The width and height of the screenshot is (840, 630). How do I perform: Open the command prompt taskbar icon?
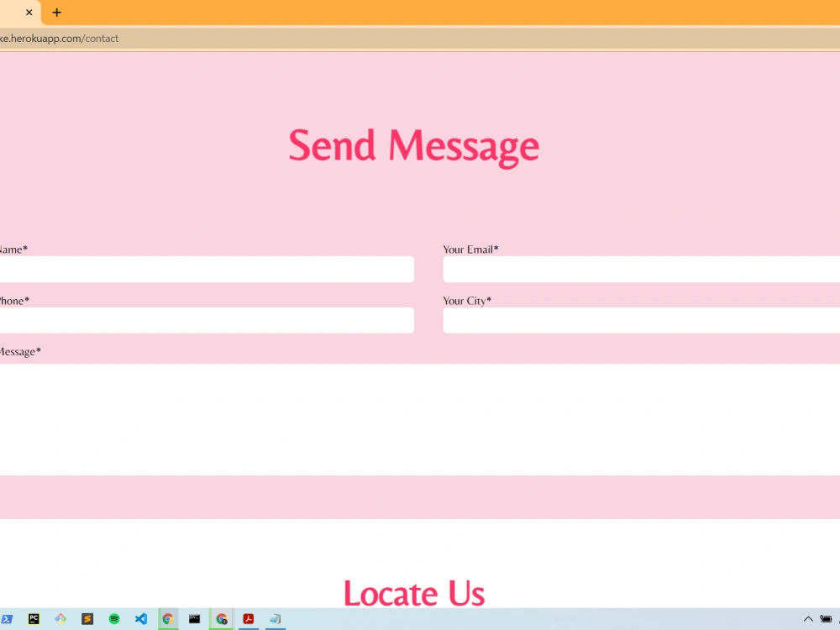[x=195, y=619]
